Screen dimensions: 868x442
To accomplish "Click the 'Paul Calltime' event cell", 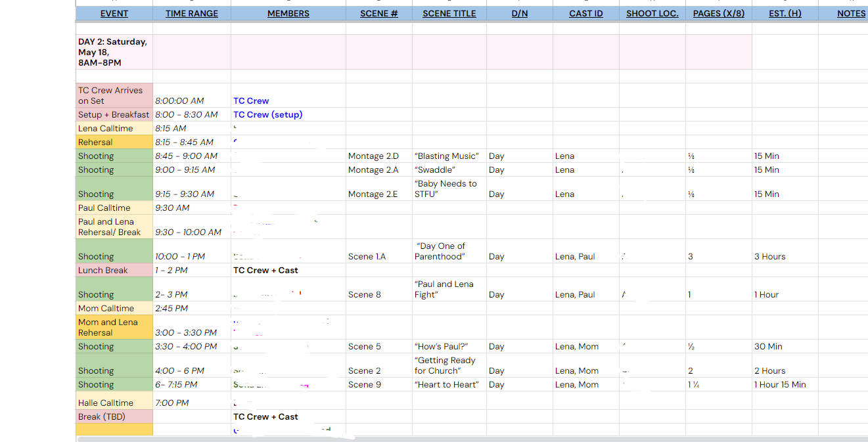I will pyautogui.click(x=114, y=208).
